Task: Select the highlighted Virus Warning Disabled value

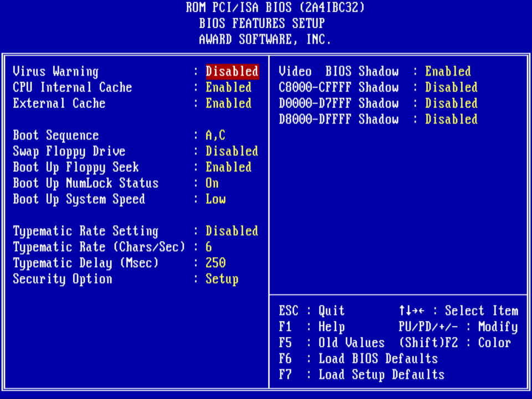Action: click(232, 71)
